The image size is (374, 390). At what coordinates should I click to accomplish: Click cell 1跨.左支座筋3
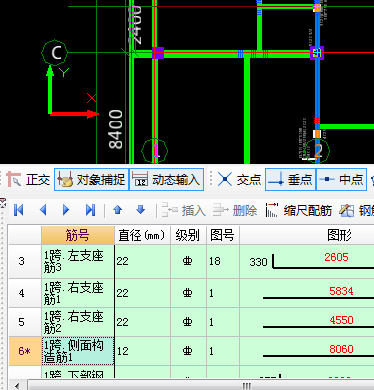78,261
